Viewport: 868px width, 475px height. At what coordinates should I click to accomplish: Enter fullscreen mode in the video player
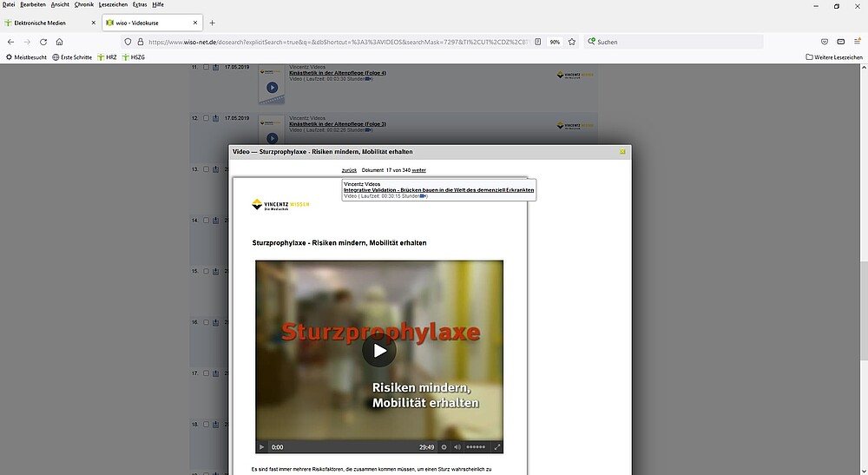[497, 447]
